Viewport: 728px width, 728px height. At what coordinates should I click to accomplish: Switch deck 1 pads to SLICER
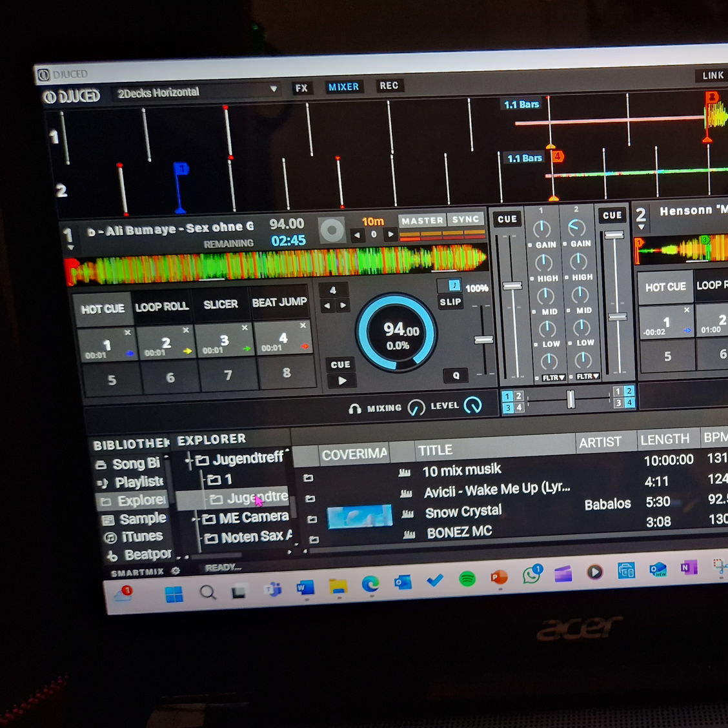point(221,304)
